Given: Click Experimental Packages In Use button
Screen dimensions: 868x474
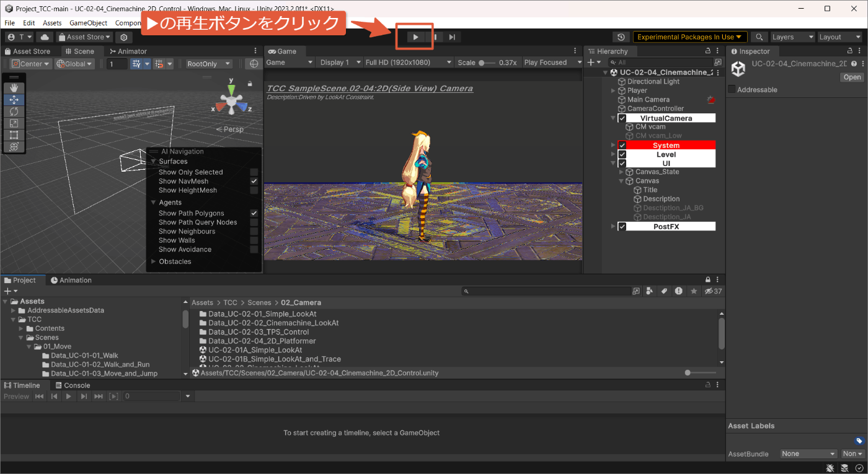Looking at the screenshot, I should 689,37.
